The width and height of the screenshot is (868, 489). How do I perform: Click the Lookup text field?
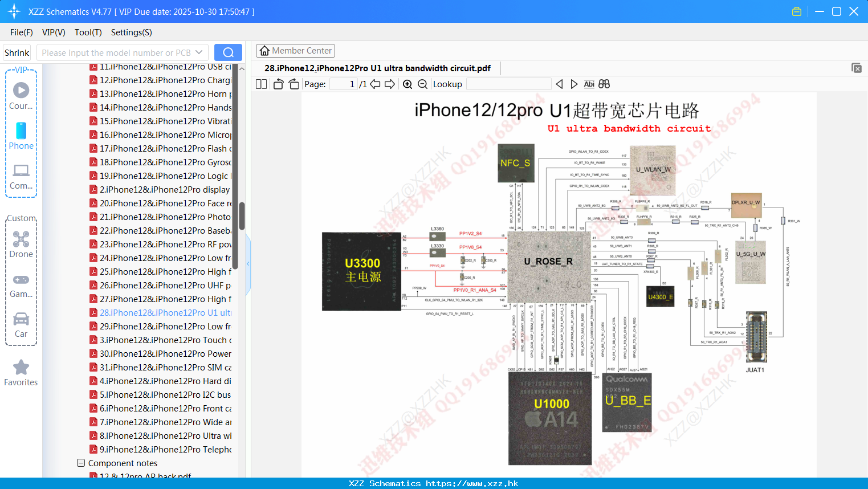(x=508, y=84)
